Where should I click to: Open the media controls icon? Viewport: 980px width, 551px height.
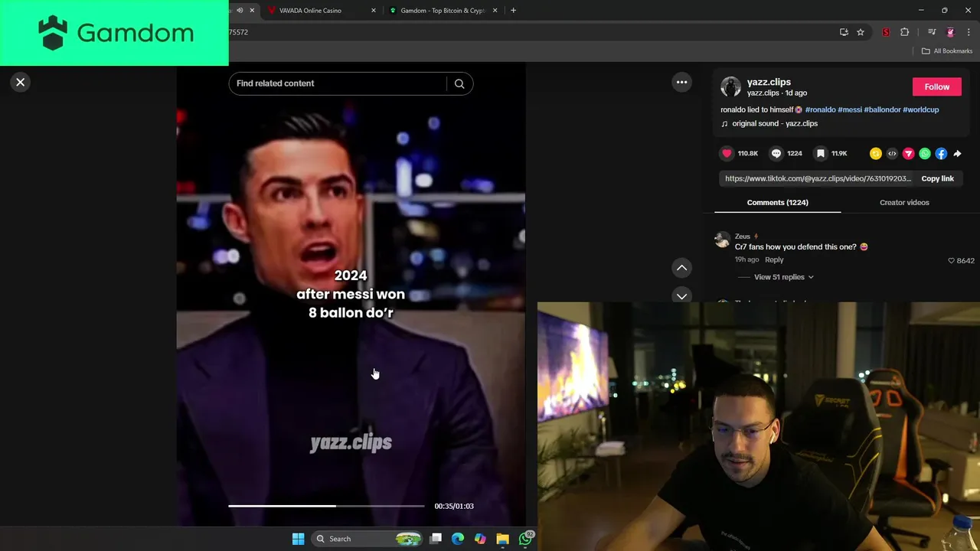coord(932,32)
